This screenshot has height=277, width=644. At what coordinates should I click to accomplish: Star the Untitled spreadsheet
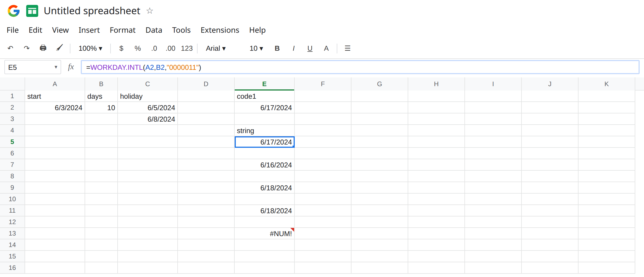tap(150, 11)
